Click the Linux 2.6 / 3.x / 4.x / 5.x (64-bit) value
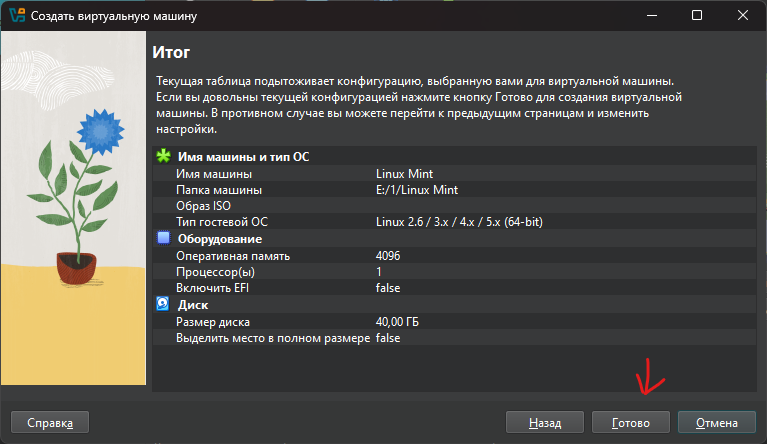This screenshot has height=444, width=767. click(459, 222)
